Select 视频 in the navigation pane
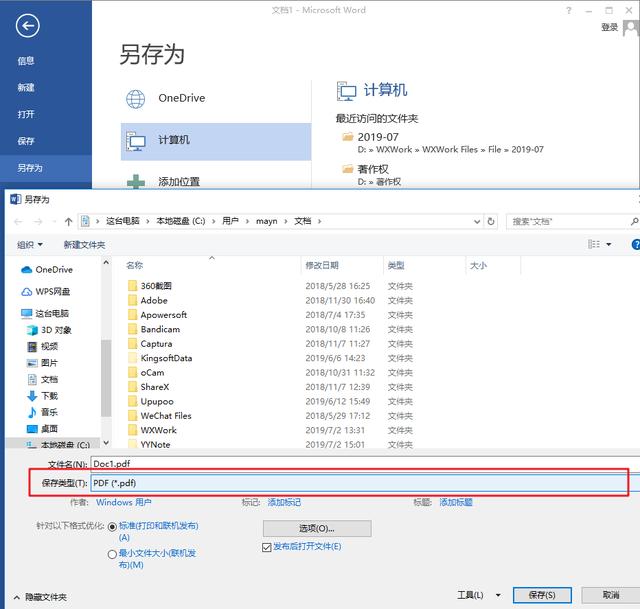This screenshot has width=640, height=609. tap(42, 347)
